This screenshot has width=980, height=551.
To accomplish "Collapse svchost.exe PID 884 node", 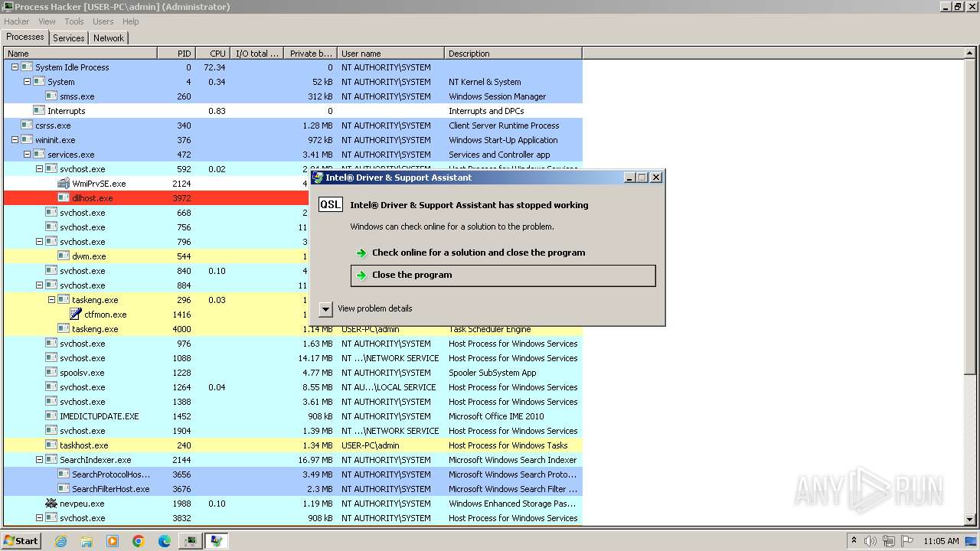I will (x=39, y=285).
